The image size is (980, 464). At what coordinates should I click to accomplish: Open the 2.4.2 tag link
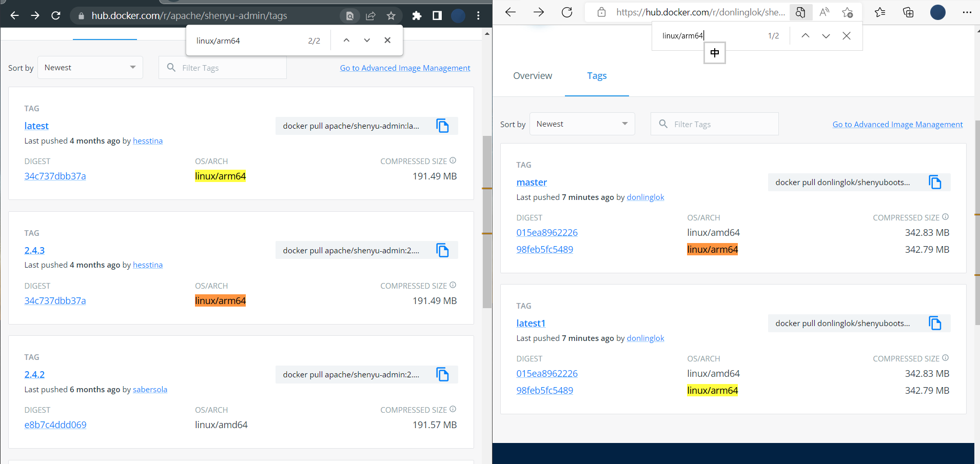(34, 375)
